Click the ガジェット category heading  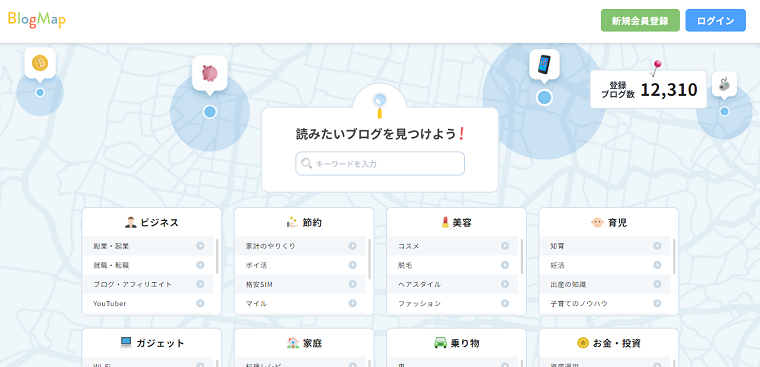click(x=160, y=343)
